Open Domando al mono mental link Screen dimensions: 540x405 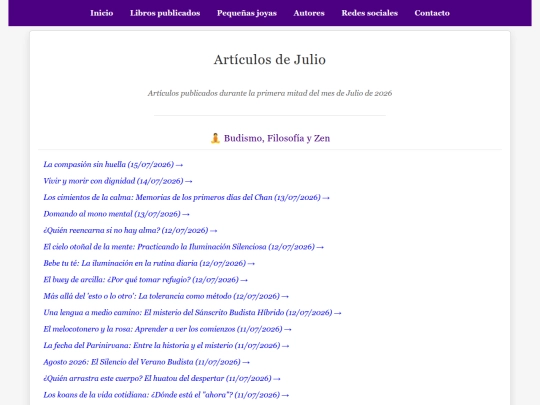coord(116,214)
